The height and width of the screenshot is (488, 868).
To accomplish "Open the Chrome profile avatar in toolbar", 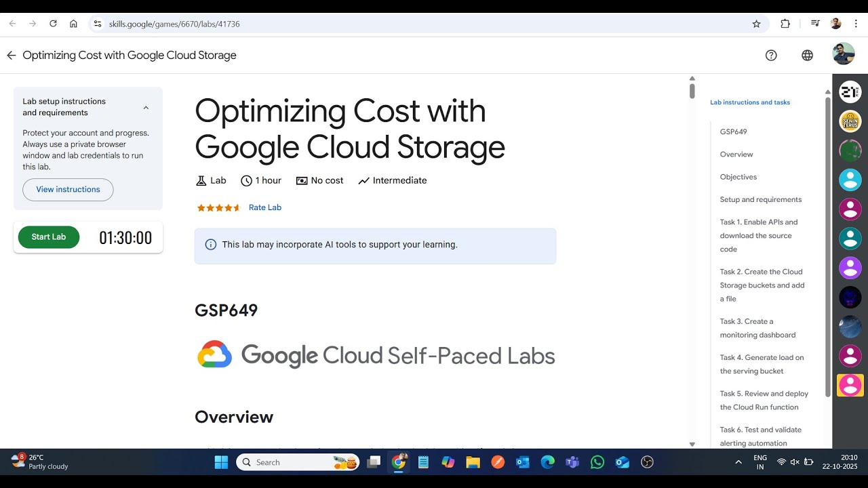I will [835, 24].
